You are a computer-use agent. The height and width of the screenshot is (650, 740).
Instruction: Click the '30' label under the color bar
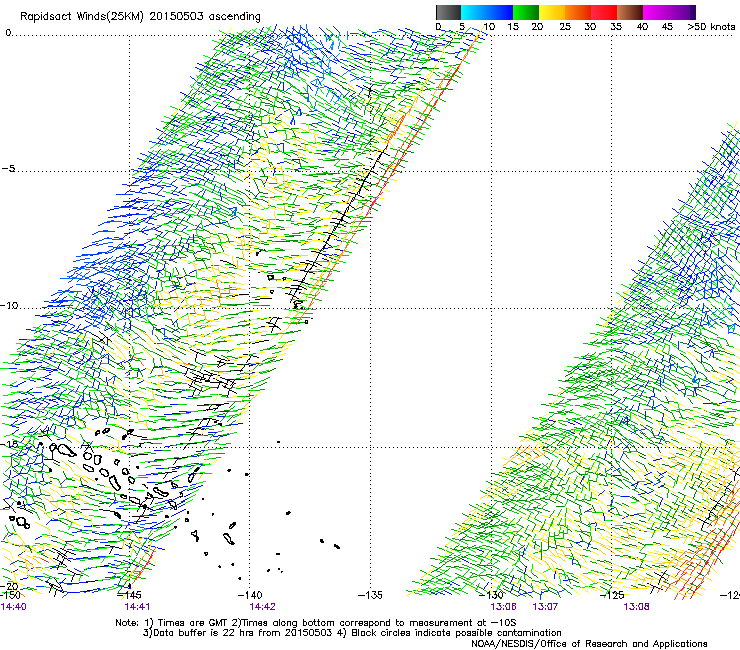coord(590,27)
